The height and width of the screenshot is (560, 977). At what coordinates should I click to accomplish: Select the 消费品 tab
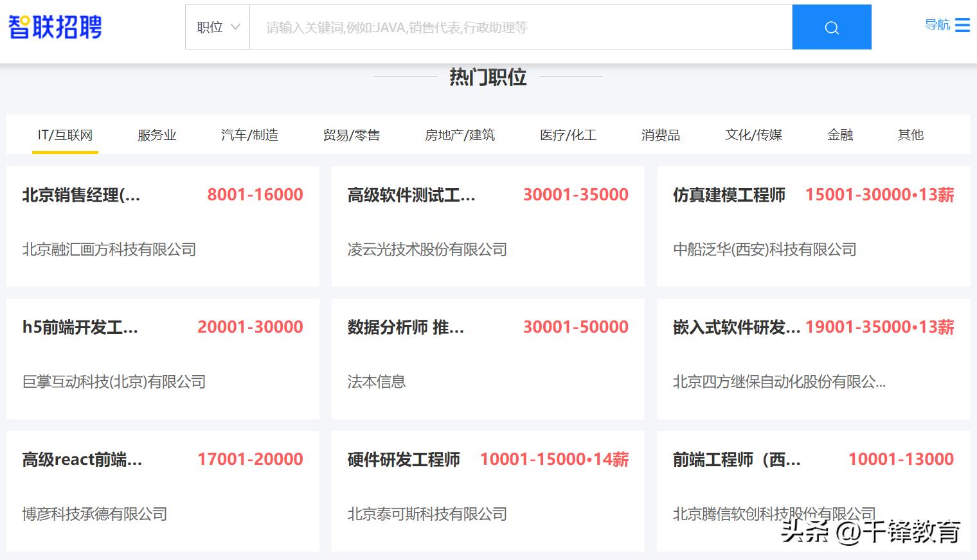click(x=661, y=135)
